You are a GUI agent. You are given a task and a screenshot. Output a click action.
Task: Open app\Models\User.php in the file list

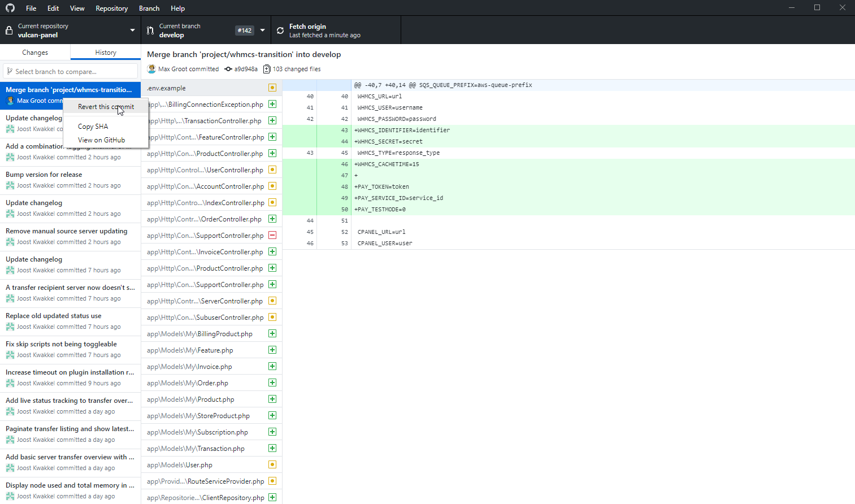[x=180, y=465]
